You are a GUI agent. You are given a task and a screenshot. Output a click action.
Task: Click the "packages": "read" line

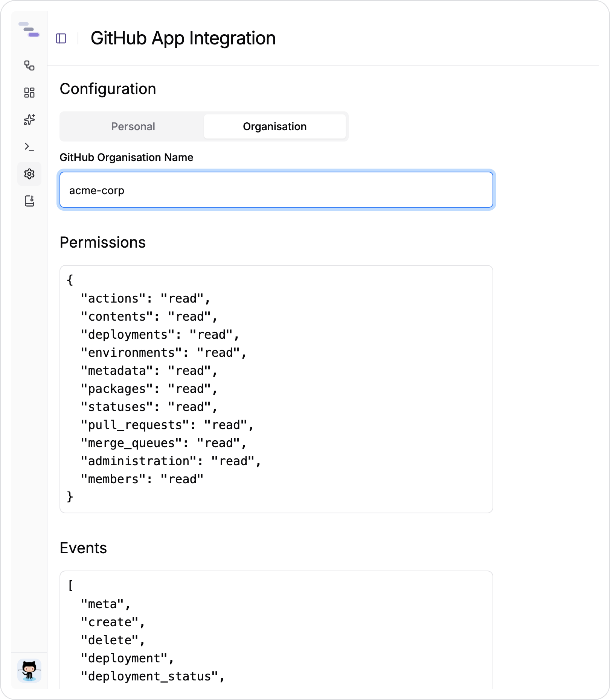point(149,389)
